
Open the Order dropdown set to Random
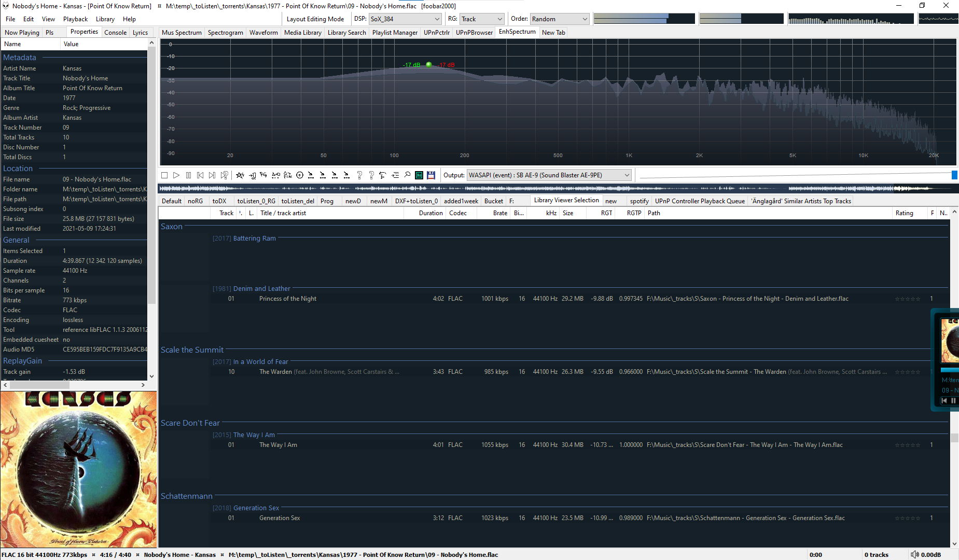coord(560,19)
